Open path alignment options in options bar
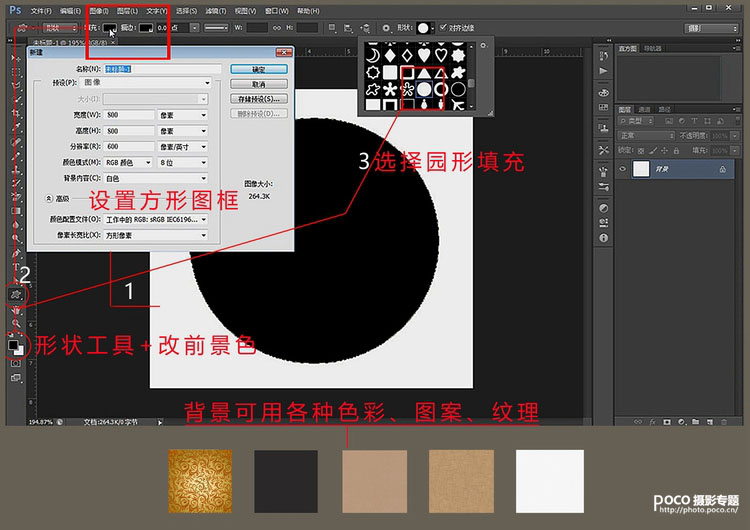This screenshot has height=530, width=750. point(348,28)
